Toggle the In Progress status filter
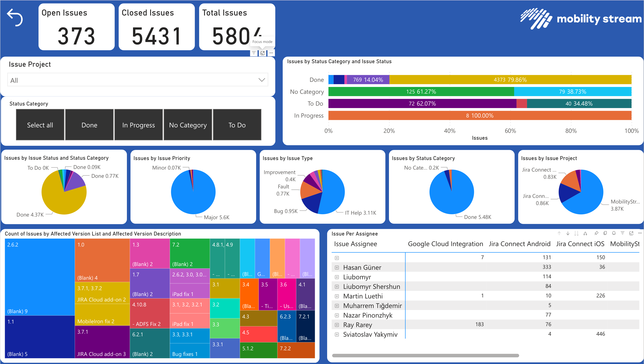The width and height of the screenshot is (644, 364). (x=138, y=125)
